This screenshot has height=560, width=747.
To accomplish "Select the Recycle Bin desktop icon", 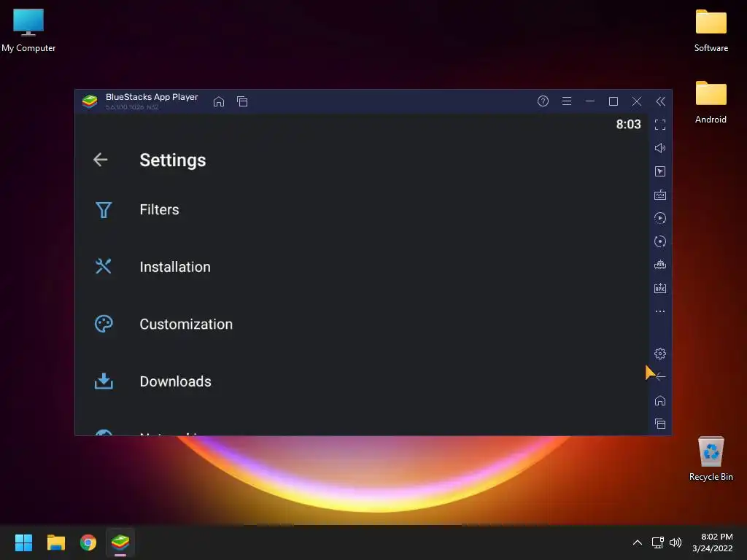I will 711,459.
